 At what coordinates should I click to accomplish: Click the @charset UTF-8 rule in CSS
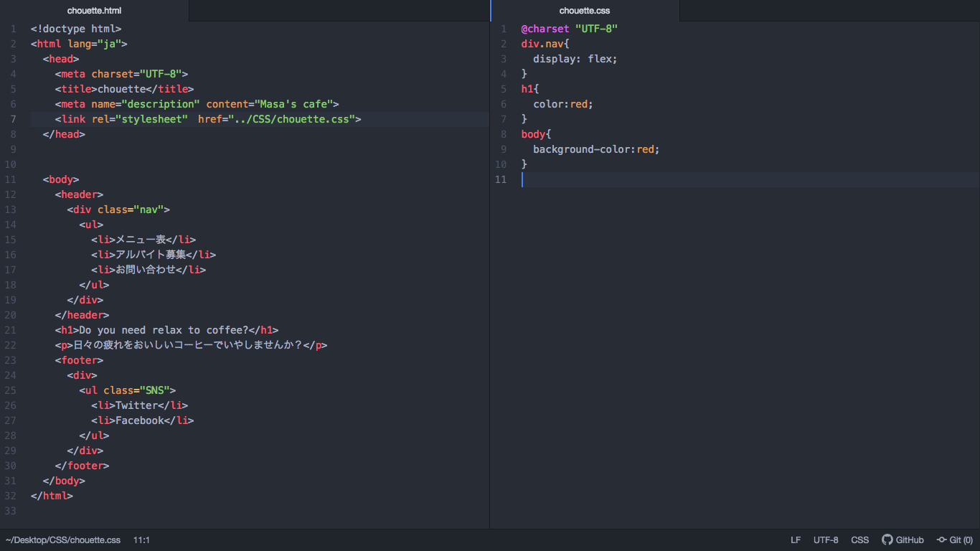point(565,29)
